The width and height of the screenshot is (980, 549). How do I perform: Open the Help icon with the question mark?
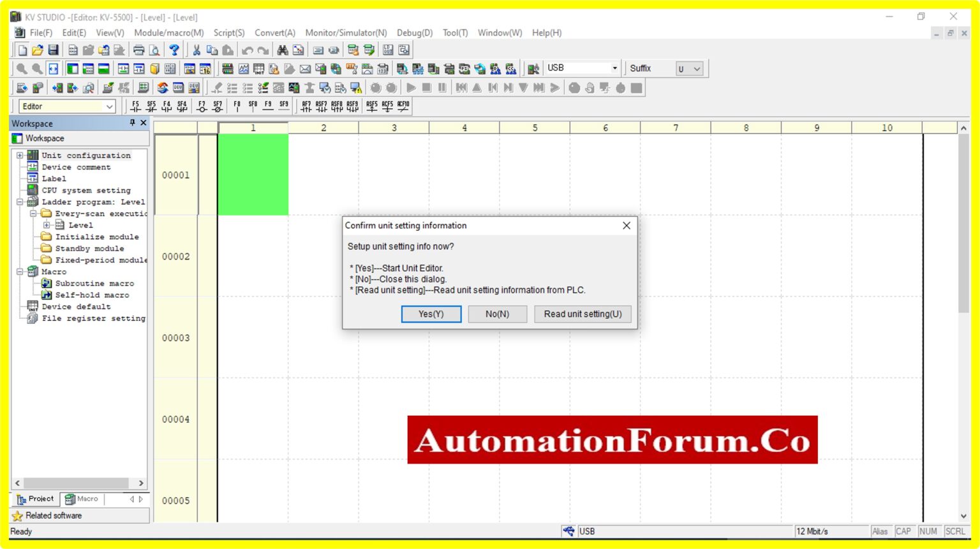tap(174, 49)
